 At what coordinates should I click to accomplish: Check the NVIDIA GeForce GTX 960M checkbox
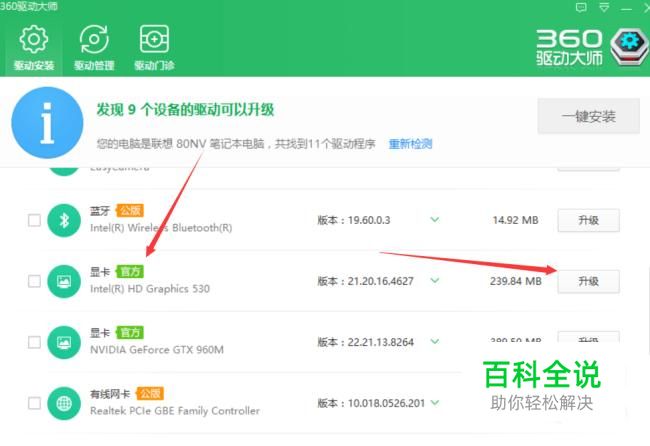pyautogui.click(x=34, y=342)
